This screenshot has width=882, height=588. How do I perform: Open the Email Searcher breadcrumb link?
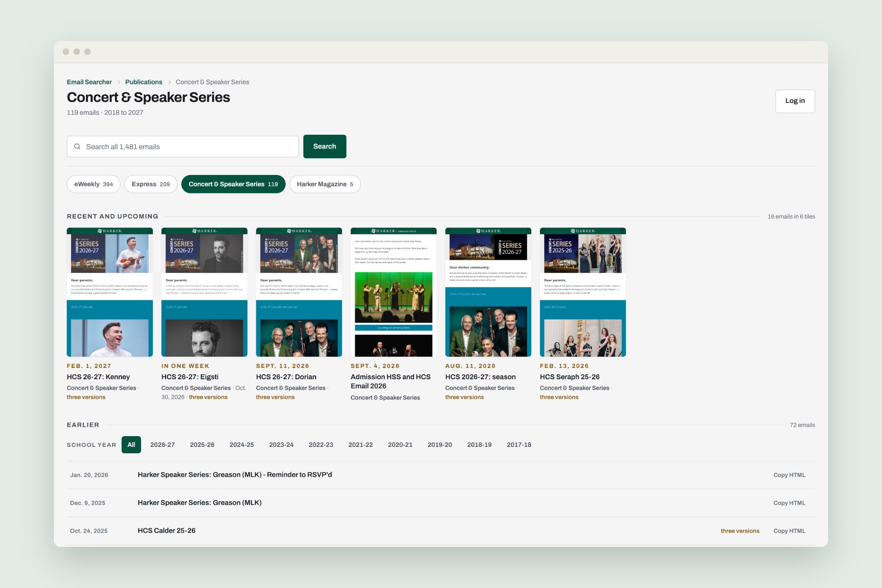pos(89,82)
